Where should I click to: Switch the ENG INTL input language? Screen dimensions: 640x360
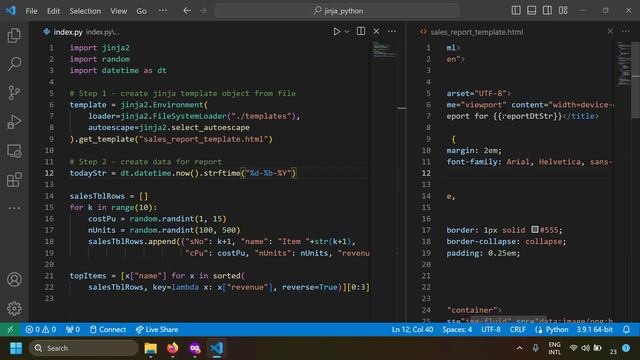[554, 348]
